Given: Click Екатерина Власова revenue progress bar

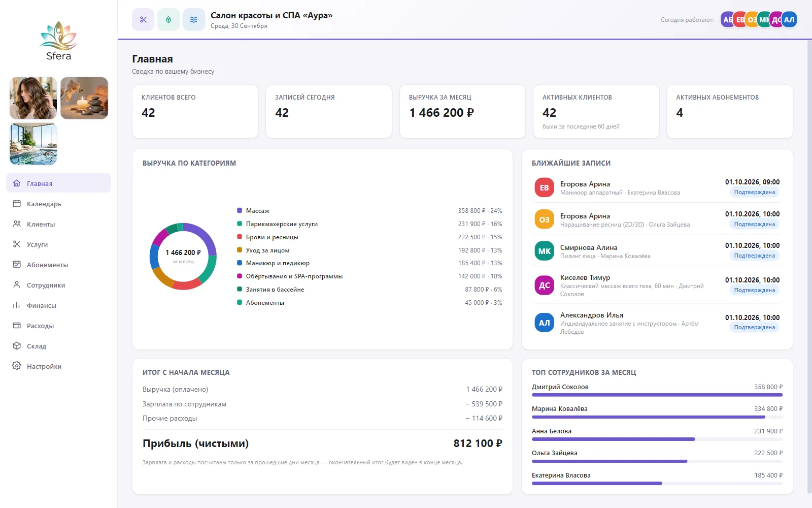Looking at the screenshot, I should [x=657, y=483].
